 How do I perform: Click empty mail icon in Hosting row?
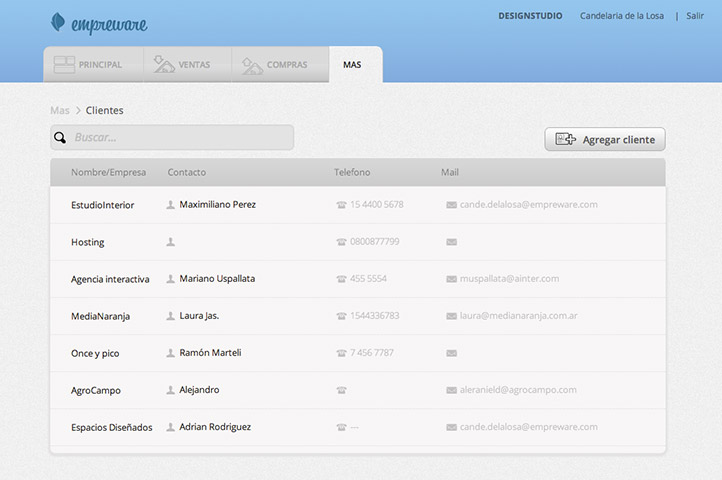pos(452,242)
